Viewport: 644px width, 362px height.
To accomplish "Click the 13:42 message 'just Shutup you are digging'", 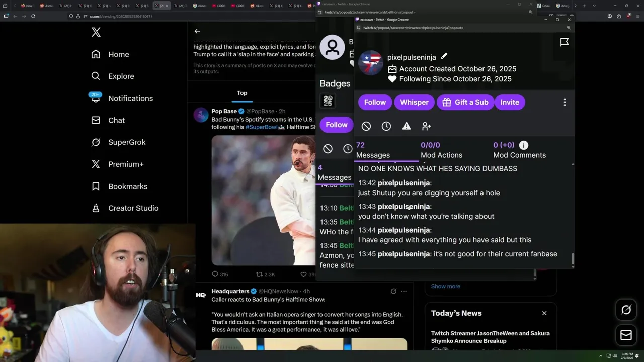I will click(429, 193).
